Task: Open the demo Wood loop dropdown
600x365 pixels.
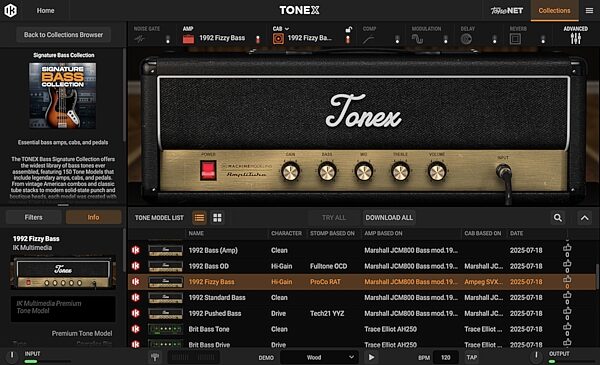Action: click(x=320, y=357)
